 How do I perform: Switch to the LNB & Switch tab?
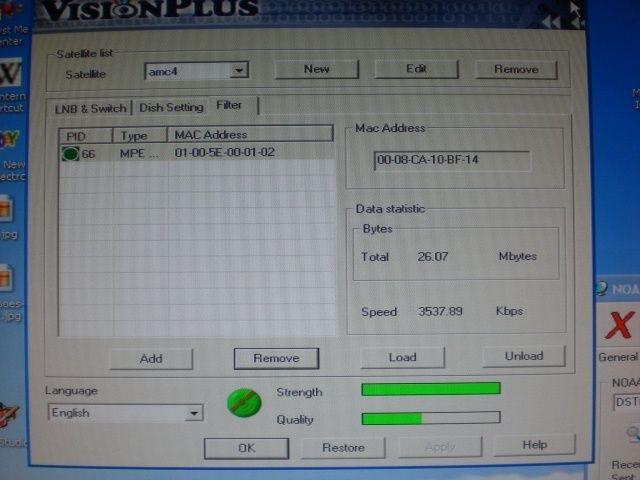tap(91, 109)
